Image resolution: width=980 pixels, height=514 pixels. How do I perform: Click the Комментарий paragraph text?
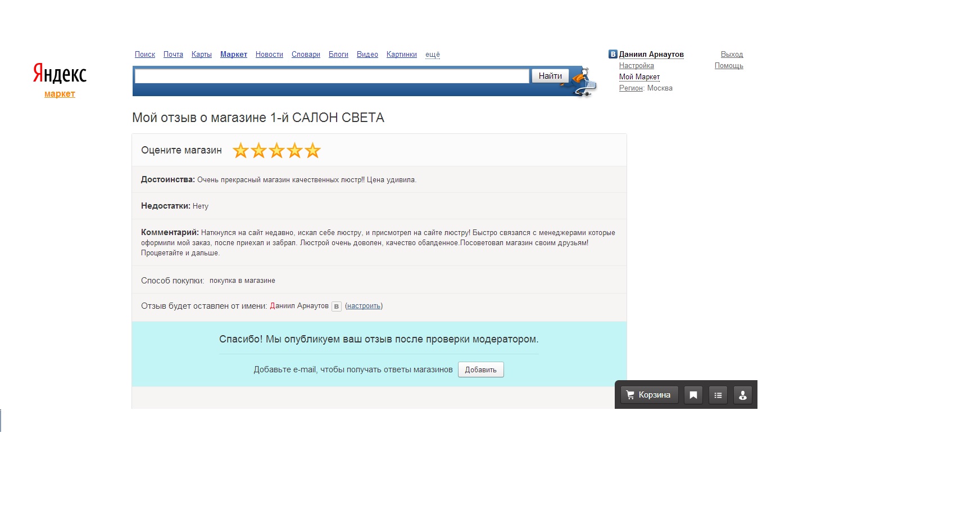pos(378,242)
